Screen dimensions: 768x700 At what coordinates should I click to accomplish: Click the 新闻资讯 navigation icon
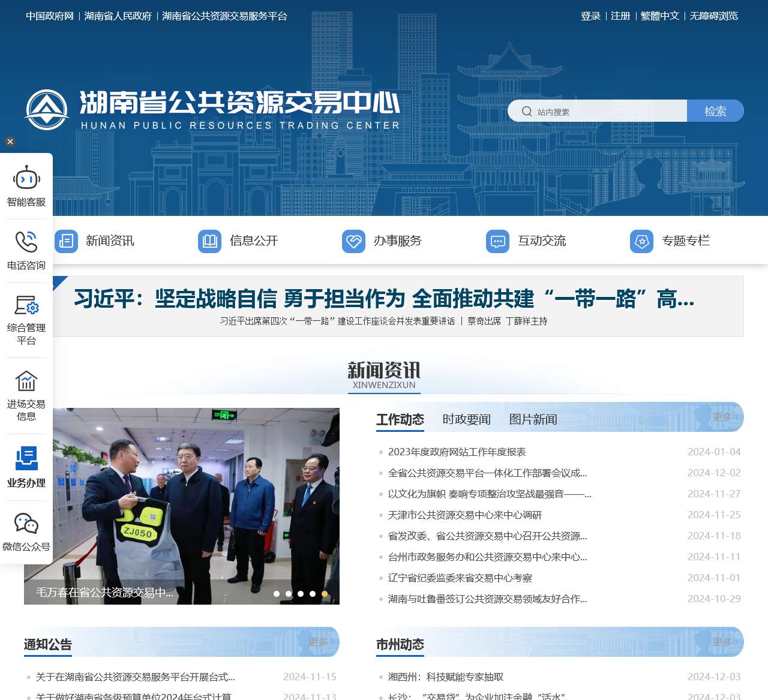point(66,241)
